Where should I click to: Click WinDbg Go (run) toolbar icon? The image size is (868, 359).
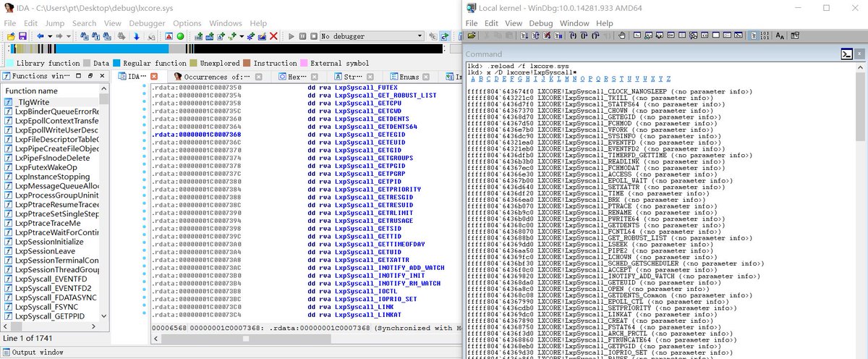[524, 35]
